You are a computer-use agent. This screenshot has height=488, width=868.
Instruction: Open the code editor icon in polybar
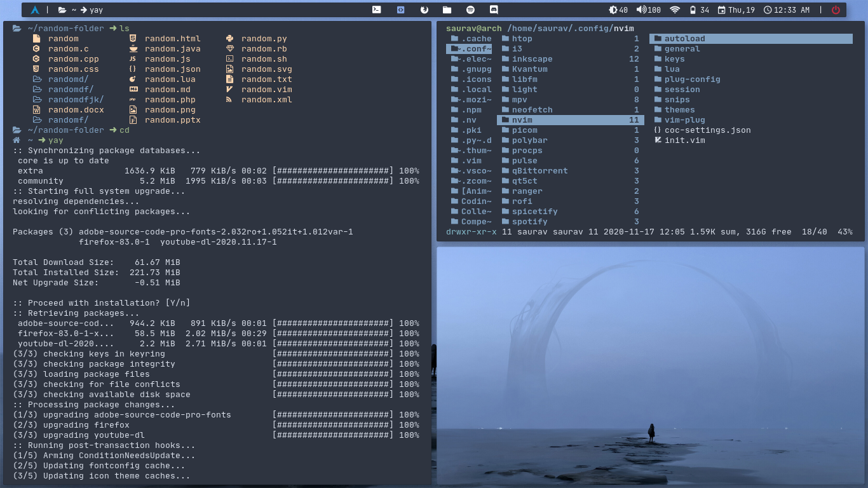tap(400, 10)
